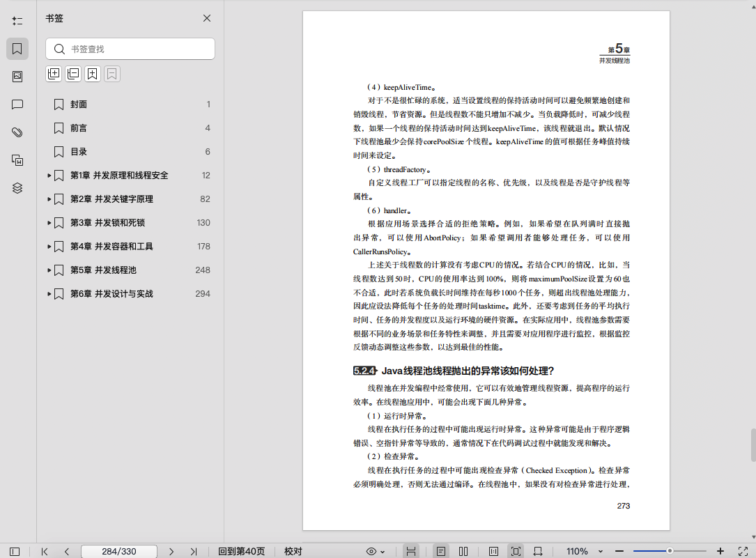Go to 第6章 并发设计与实战 bookmark
Viewport: 756px width, 558px height.
[112, 293]
